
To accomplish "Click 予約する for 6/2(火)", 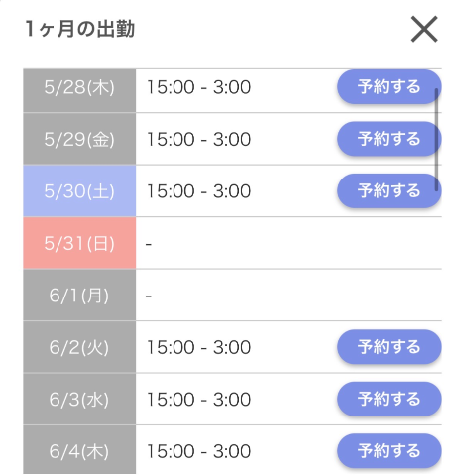I will pos(390,347).
